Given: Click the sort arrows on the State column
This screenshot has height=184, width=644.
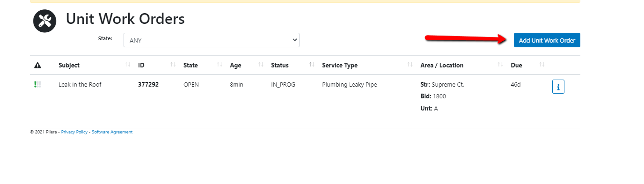Looking at the screenshot, I should (220, 65).
